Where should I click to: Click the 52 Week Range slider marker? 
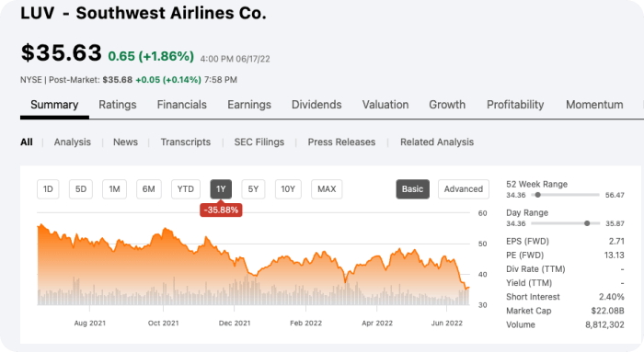(x=537, y=195)
